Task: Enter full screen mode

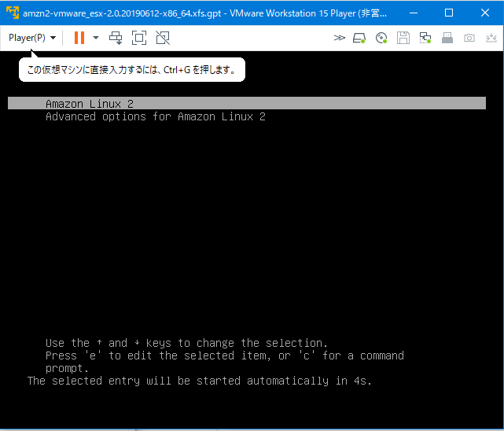Action: (139, 38)
